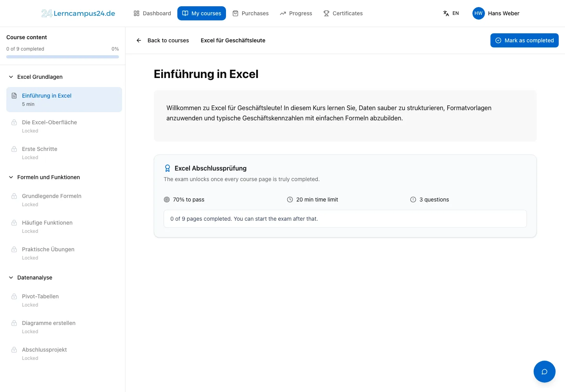Click the Dashboard grid icon
Viewport: 565px width, 392px height.
[x=137, y=13]
